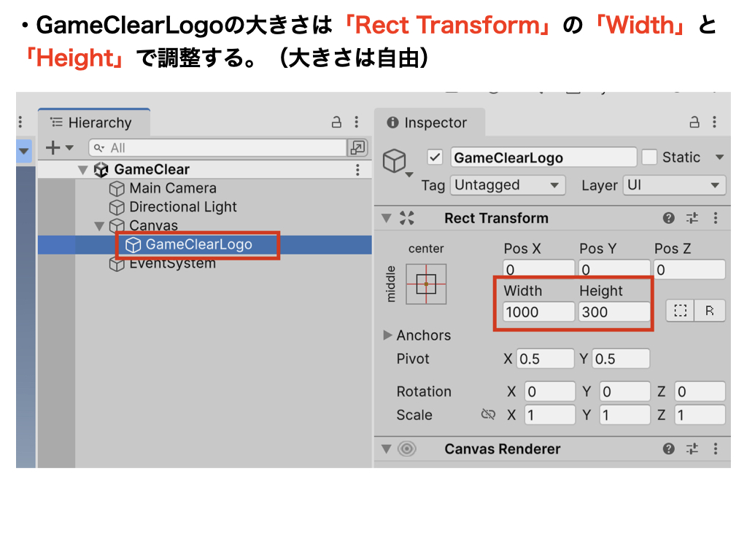This screenshot has width=747, height=560.
Task: Lock the Inspector panel with padlock icon
Action: tap(694, 122)
